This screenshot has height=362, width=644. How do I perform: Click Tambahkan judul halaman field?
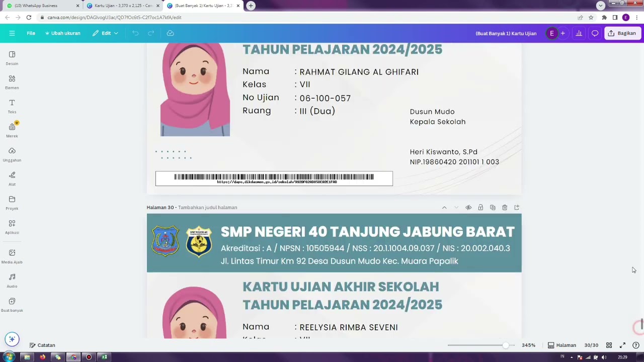(207, 207)
